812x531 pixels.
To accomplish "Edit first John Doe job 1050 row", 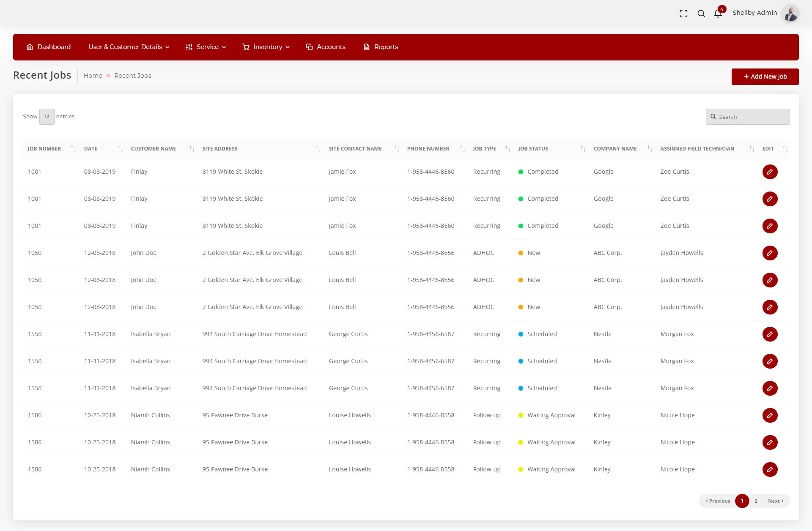I will click(x=770, y=253).
